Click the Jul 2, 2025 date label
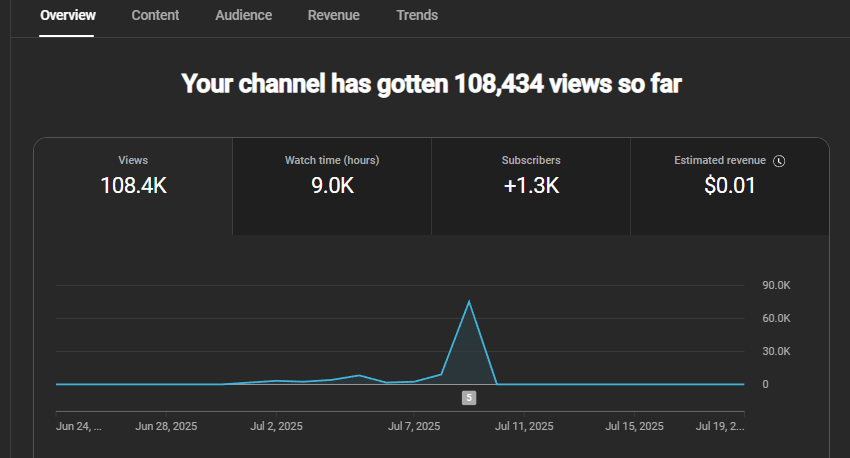Image resolution: width=850 pixels, height=458 pixels. point(276,426)
